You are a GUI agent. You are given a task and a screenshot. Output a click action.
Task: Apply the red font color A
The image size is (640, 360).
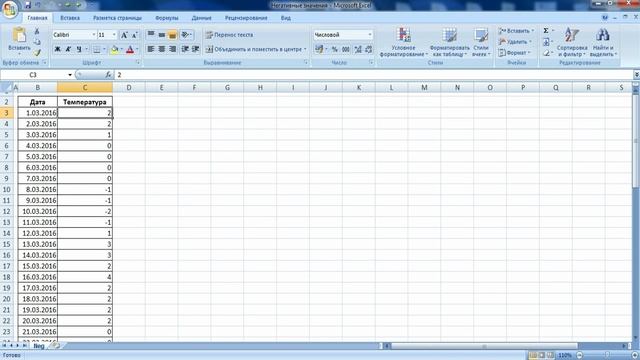[x=130, y=49]
